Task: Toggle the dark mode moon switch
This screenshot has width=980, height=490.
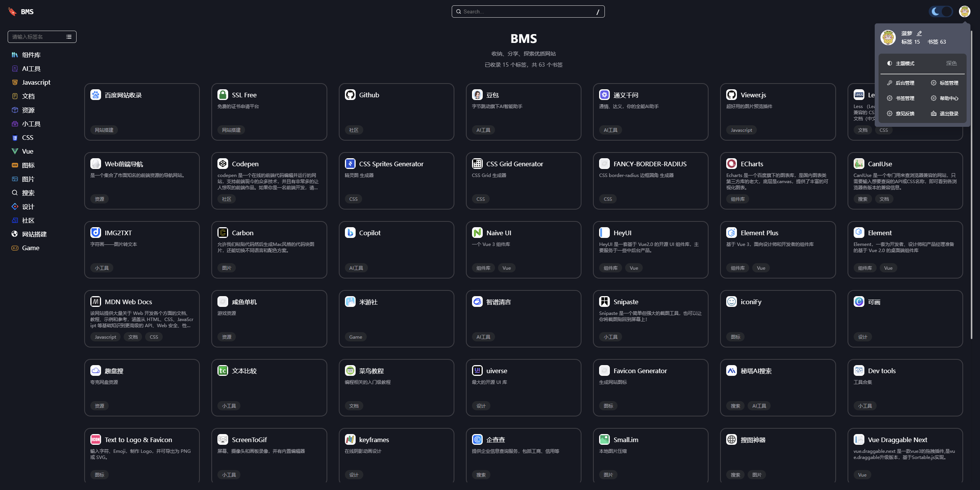Action: click(x=941, y=11)
